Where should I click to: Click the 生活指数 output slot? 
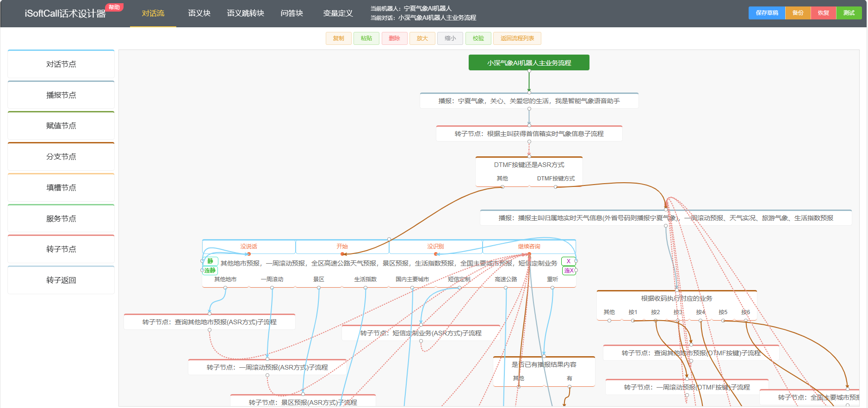point(366,279)
